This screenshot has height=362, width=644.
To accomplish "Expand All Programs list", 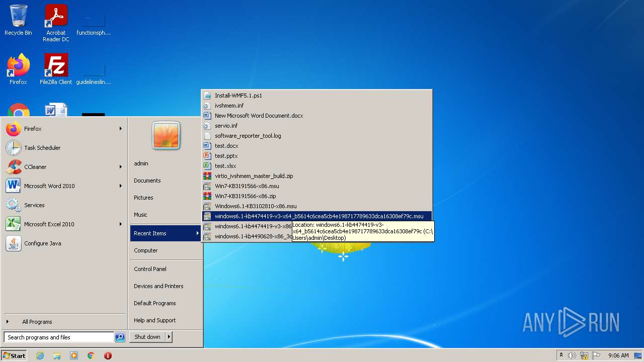I will click(37, 322).
